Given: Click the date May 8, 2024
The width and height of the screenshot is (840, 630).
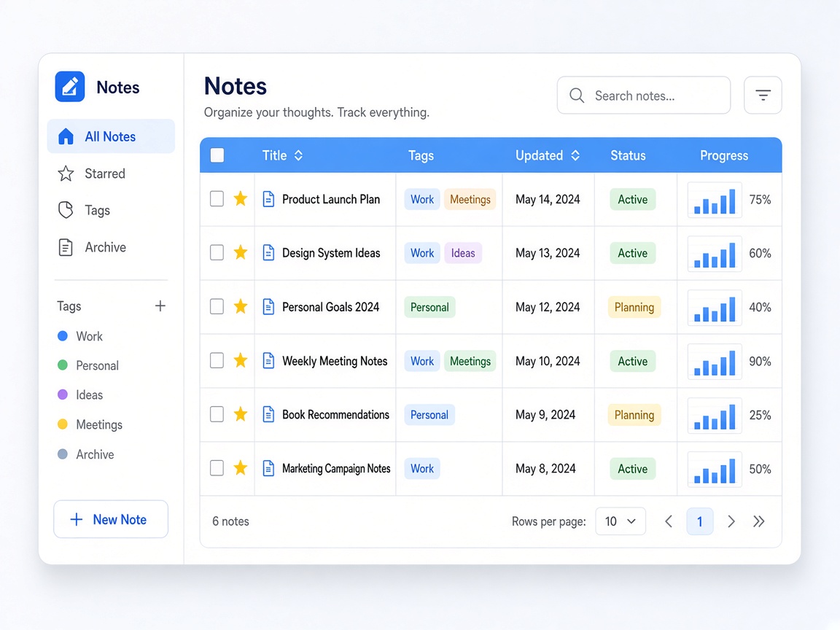Looking at the screenshot, I should click(x=545, y=469).
